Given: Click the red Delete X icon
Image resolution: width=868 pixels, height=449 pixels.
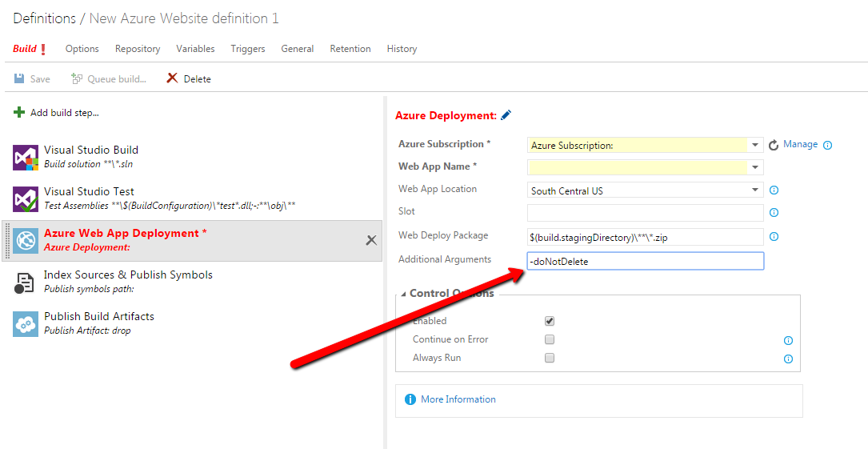Looking at the screenshot, I should [172, 78].
